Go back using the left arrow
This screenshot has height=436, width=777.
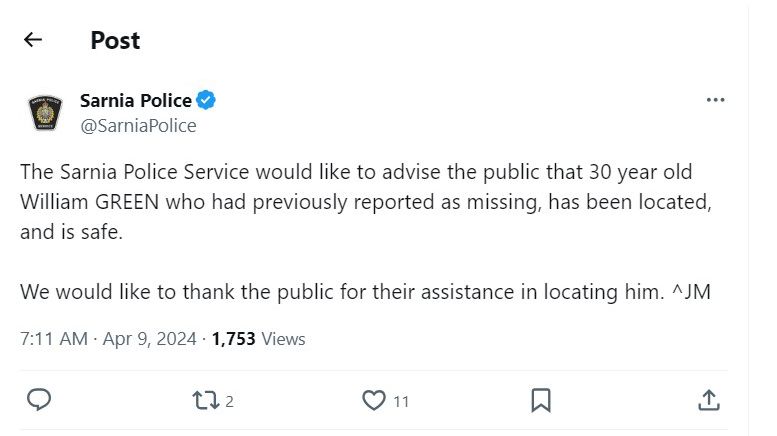33,40
